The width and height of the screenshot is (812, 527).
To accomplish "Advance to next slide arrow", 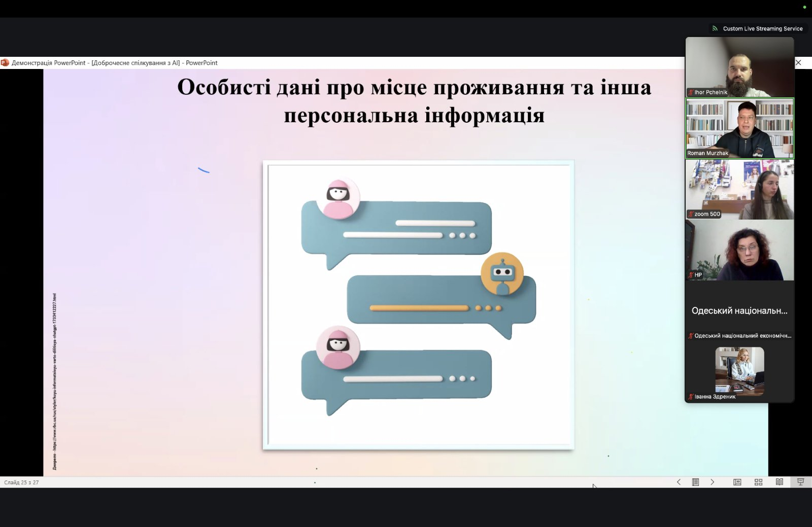I will pos(713,482).
